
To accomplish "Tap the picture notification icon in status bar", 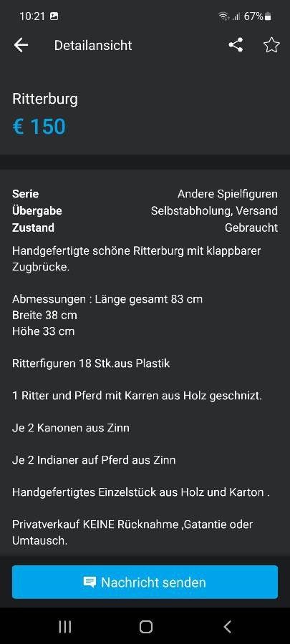I will [x=54, y=16].
